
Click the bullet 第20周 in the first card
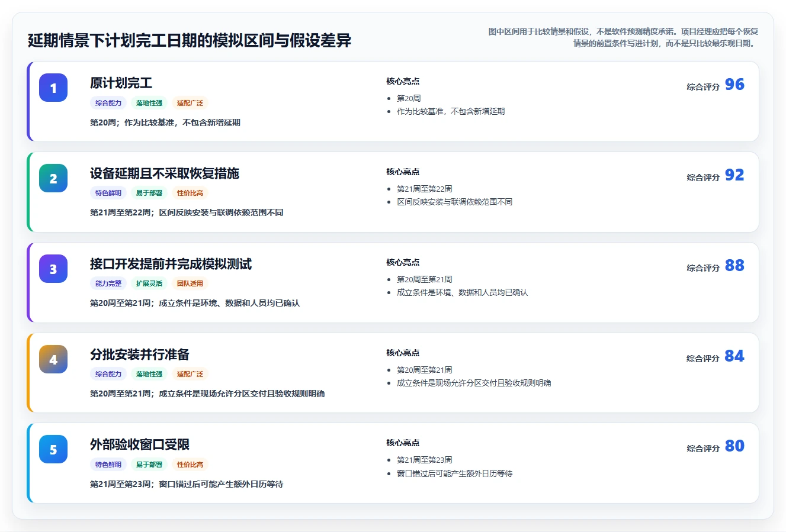[x=409, y=98]
